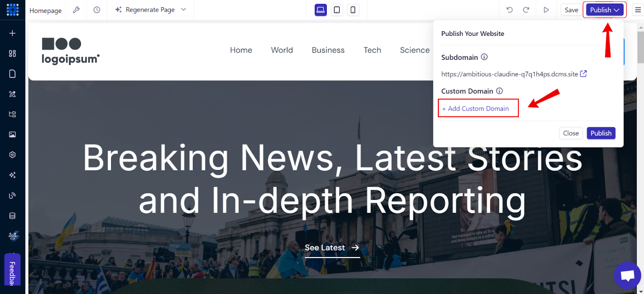
Task: Expand Regenerate Page dropdown arrow
Action: [184, 10]
